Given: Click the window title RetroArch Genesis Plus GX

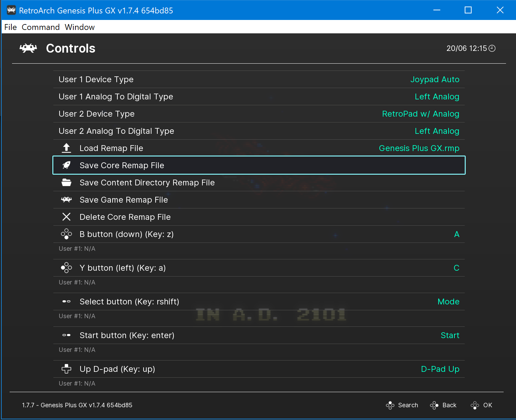Looking at the screenshot, I should coord(96,11).
